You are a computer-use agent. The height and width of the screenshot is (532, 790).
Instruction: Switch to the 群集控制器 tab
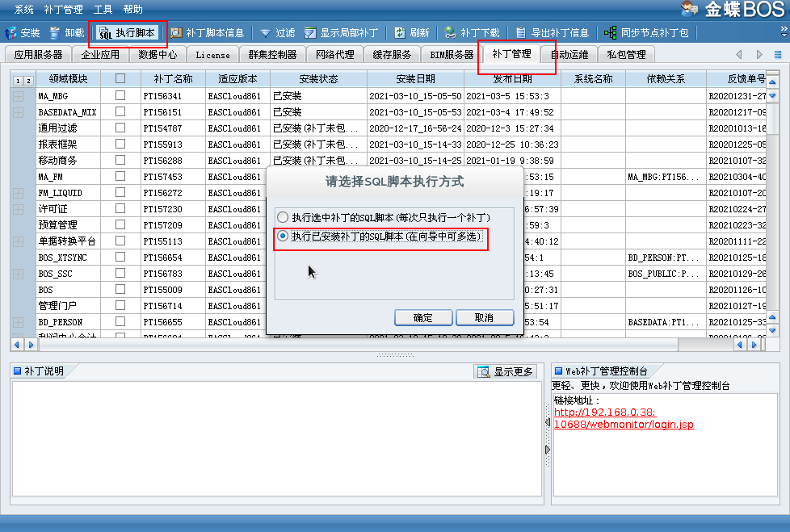click(272, 54)
